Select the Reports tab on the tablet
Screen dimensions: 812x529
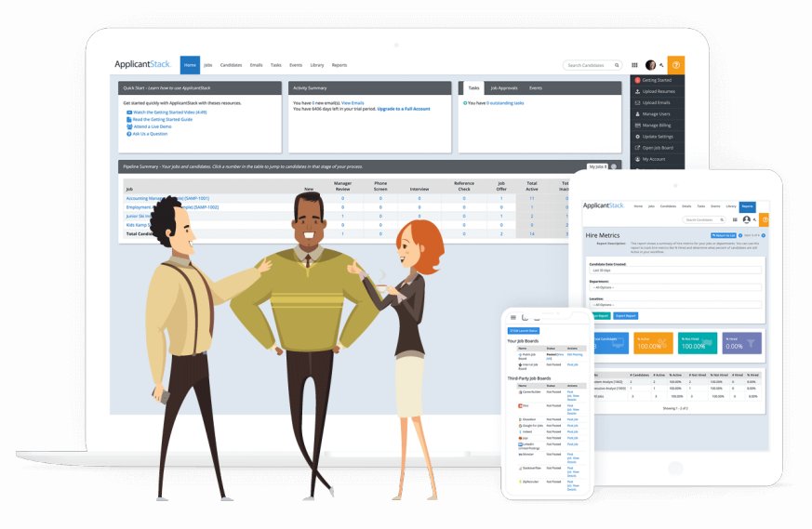747,206
